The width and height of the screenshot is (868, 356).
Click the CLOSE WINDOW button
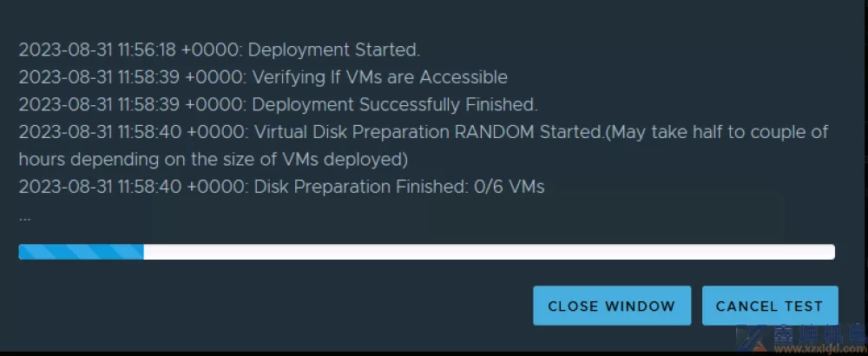(612, 306)
